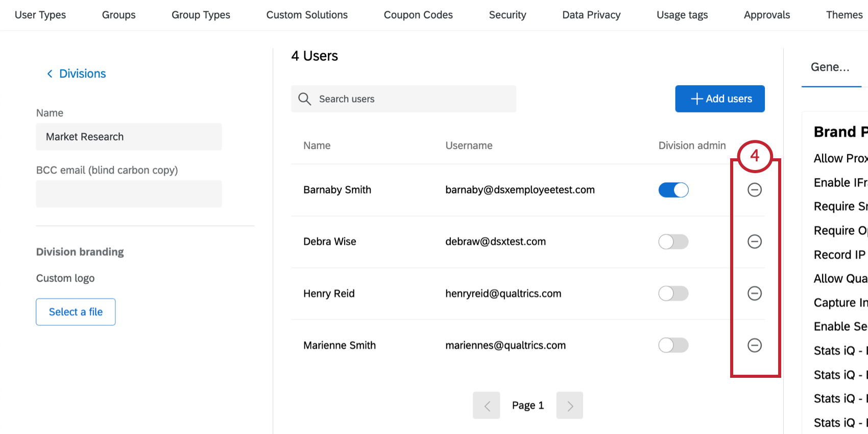Open the Group Types tab
Image resolution: width=868 pixels, height=434 pixels.
coord(201,15)
